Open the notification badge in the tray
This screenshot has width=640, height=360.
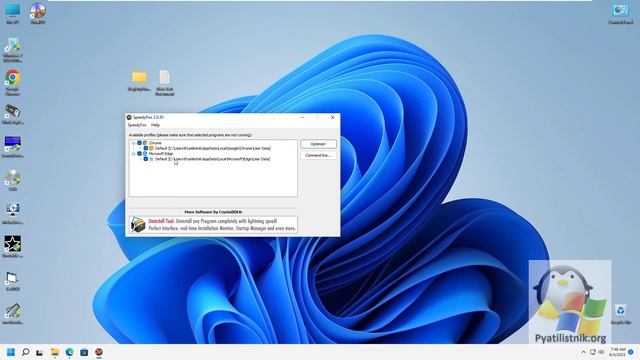click(631, 352)
